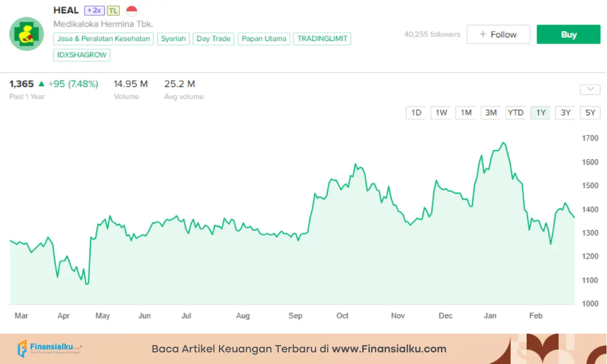Click the Medikaloka Hermina company logo
The height and width of the screenshot is (364, 607).
pos(26,34)
